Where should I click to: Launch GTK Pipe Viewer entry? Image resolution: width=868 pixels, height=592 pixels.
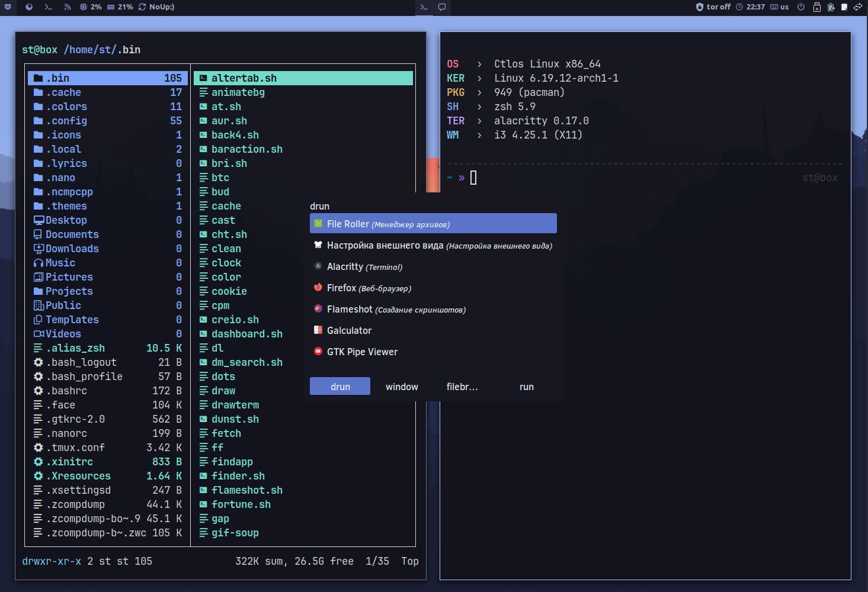click(433, 352)
